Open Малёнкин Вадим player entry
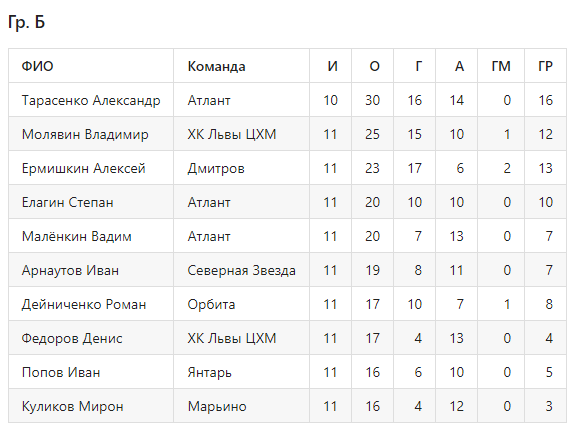The height and width of the screenshot is (433, 575). tap(77, 236)
